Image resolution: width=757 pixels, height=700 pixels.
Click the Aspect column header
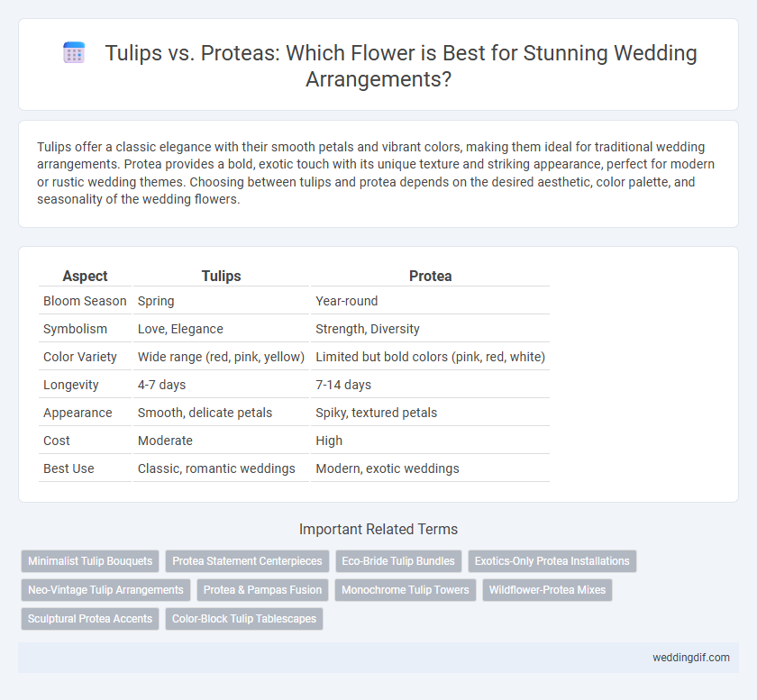click(85, 276)
